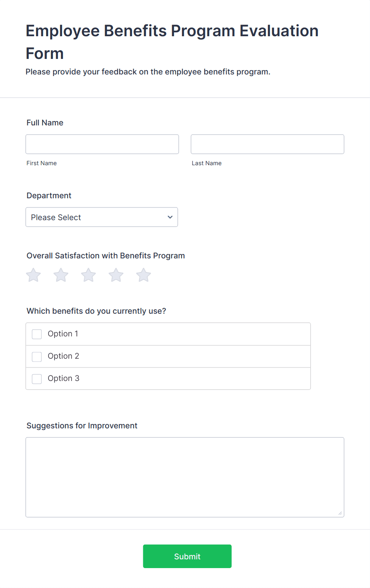Screen dimensions: 370x588
Task: Tick the Option 2 benefit checkbox
Action: [x=37, y=356]
